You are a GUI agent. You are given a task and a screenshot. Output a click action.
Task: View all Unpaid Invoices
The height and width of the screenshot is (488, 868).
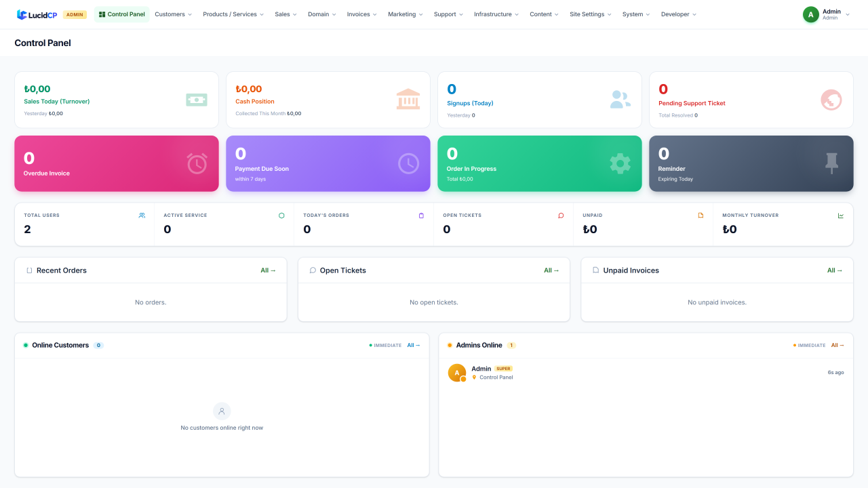[835, 270]
